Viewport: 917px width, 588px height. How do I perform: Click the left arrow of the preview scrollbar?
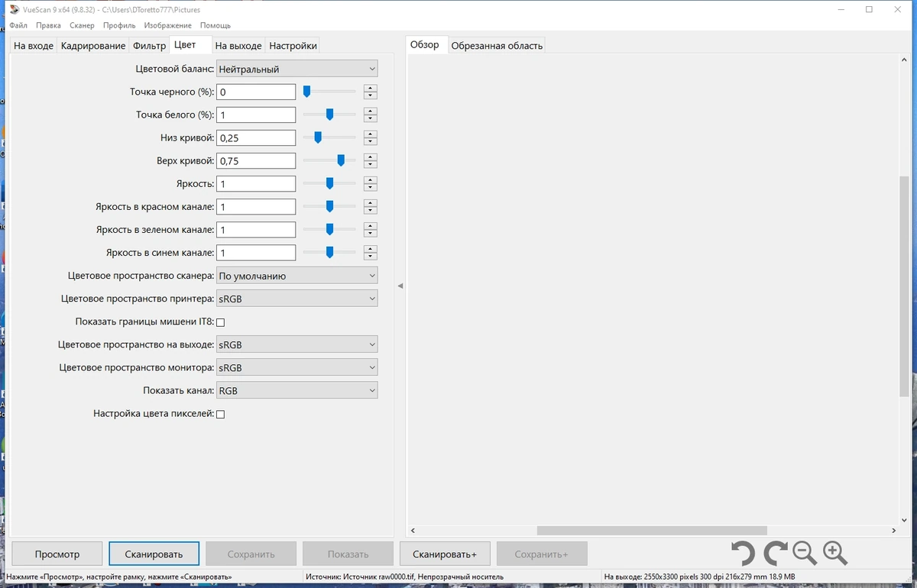[413, 531]
